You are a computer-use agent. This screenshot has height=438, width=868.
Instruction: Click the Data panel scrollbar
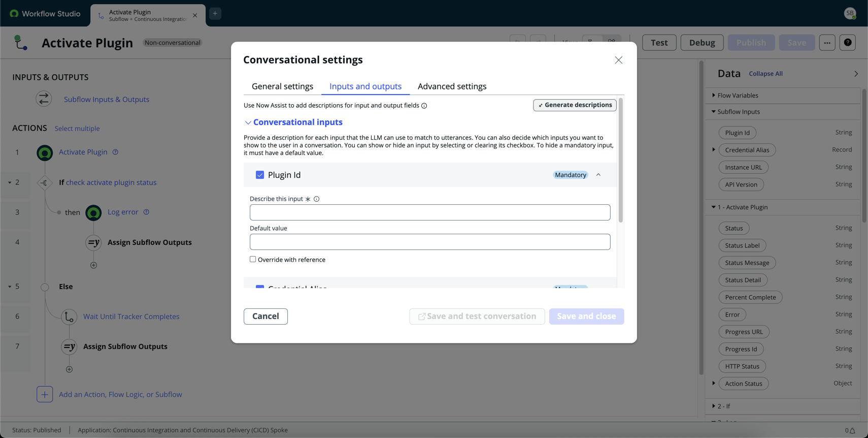[x=864, y=155]
